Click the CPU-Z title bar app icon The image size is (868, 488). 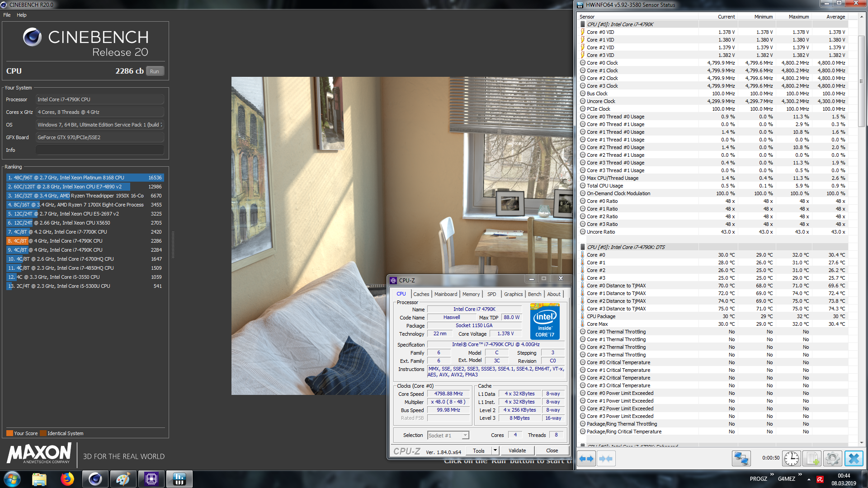[x=393, y=280]
